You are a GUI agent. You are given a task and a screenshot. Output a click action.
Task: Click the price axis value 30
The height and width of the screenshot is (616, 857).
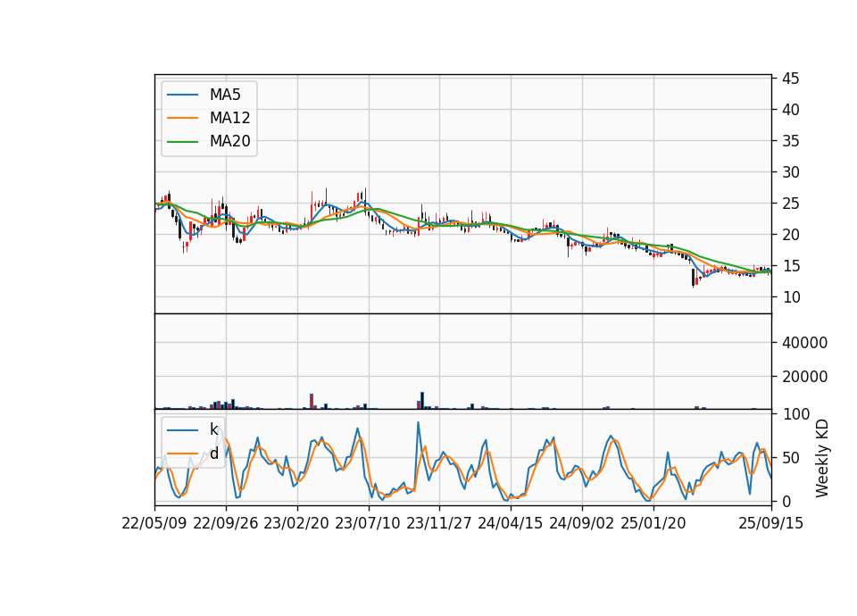pyautogui.click(x=790, y=172)
